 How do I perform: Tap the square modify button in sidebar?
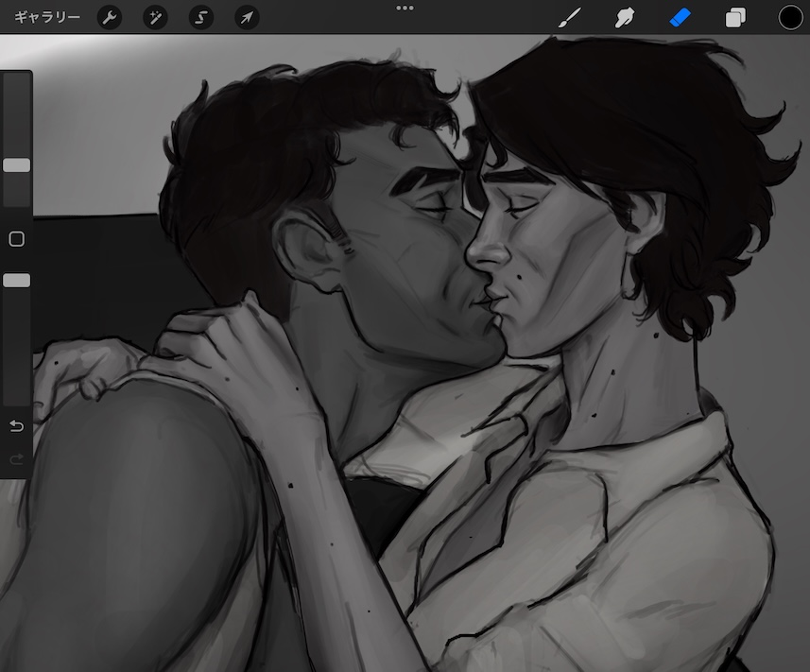click(16, 239)
